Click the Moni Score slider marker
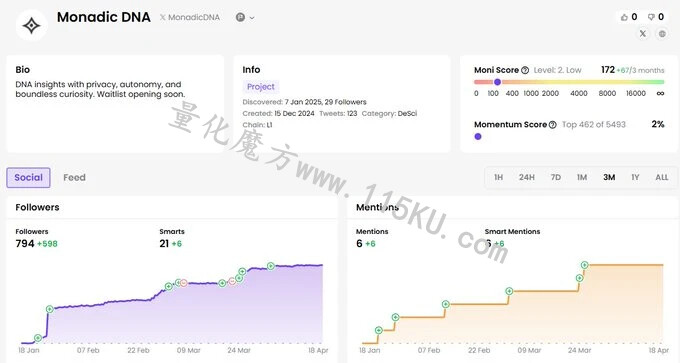Image resolution: width=680 pixels, height=363 pixels. point(497,82)
